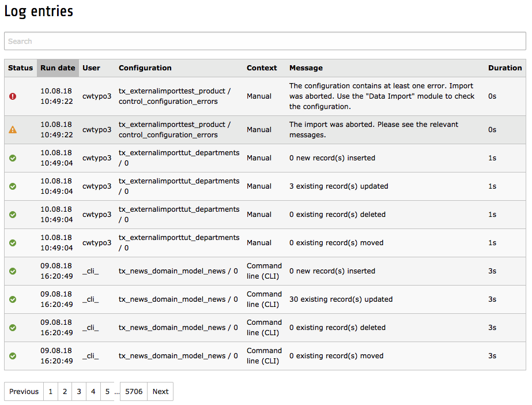
Task: Sort entries by the Duration column
Action: [505, 68]
